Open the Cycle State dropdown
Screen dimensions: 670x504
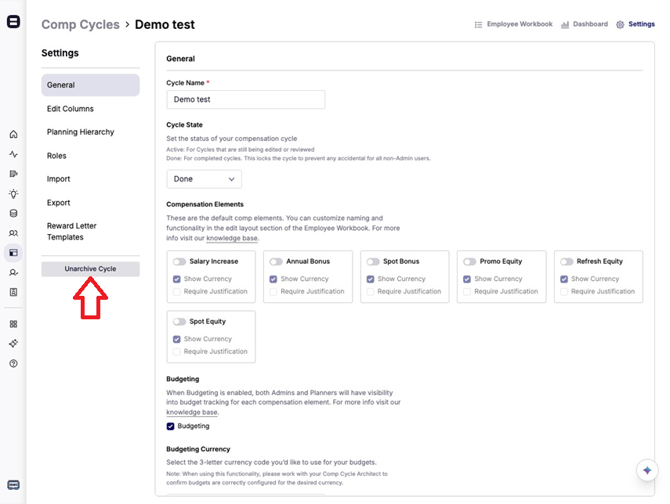click(204, 180)
